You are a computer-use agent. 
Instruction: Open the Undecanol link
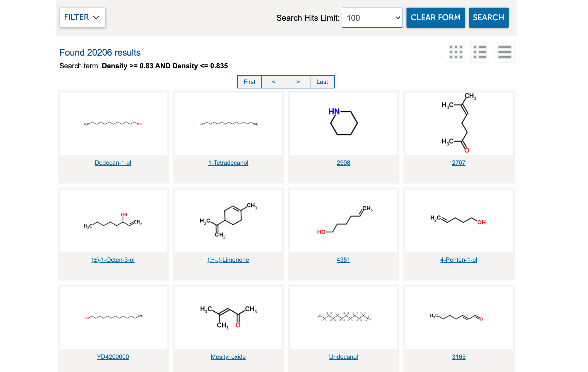(344, 357)
